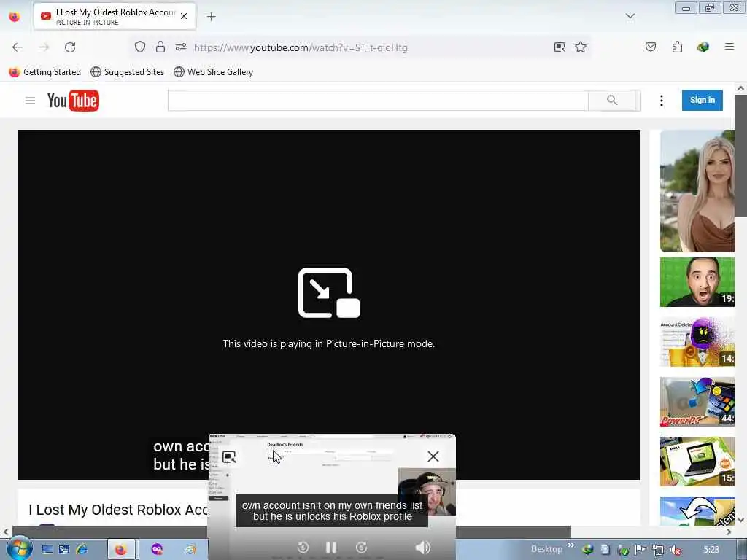Open the Firefox application menu
747x560 pixels.
coord(729,47)
